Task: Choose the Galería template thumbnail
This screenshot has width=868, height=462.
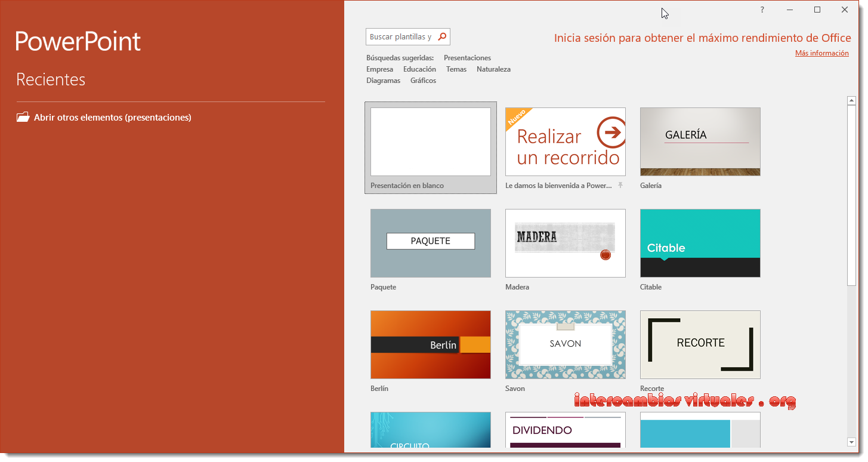Action: tap(700, 141)
